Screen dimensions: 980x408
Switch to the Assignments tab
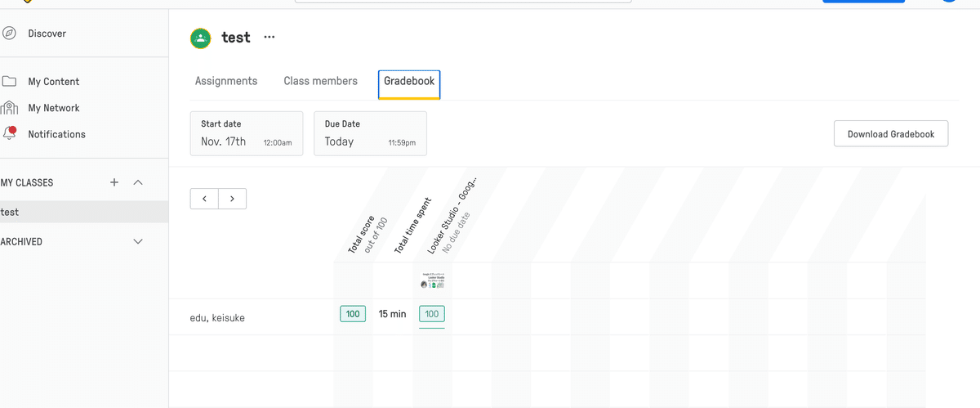[226, 82]
